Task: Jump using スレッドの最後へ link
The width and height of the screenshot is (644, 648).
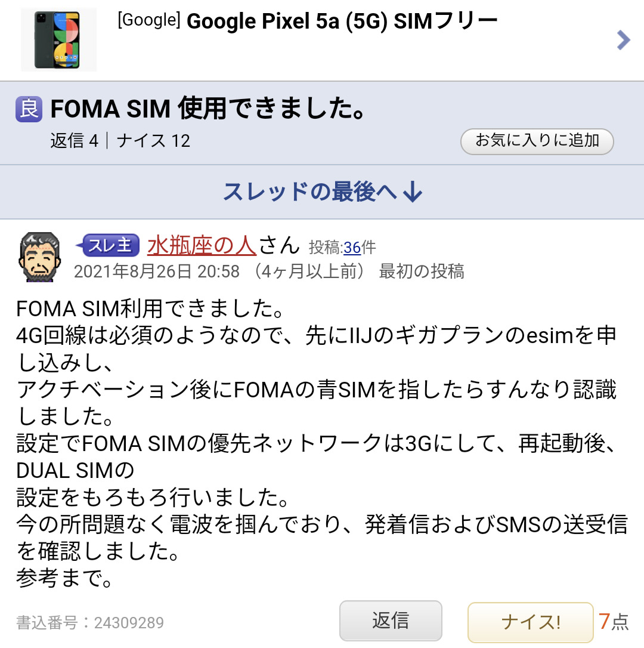Action: (x=310, y=192)
